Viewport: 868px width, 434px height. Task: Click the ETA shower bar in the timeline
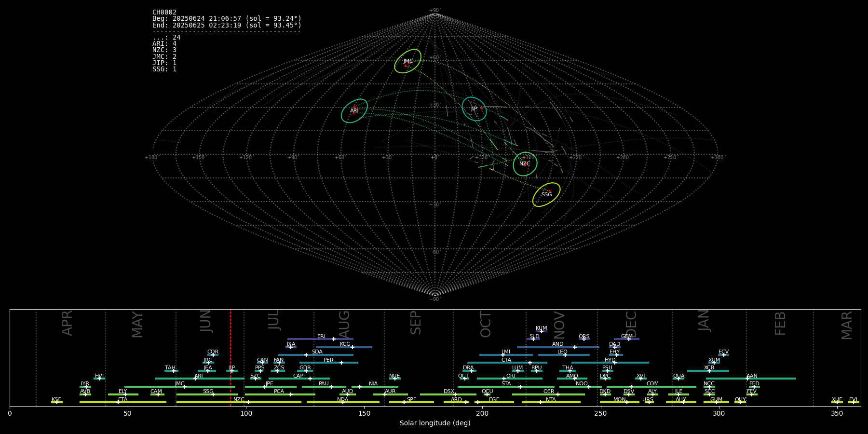point(123,402)
